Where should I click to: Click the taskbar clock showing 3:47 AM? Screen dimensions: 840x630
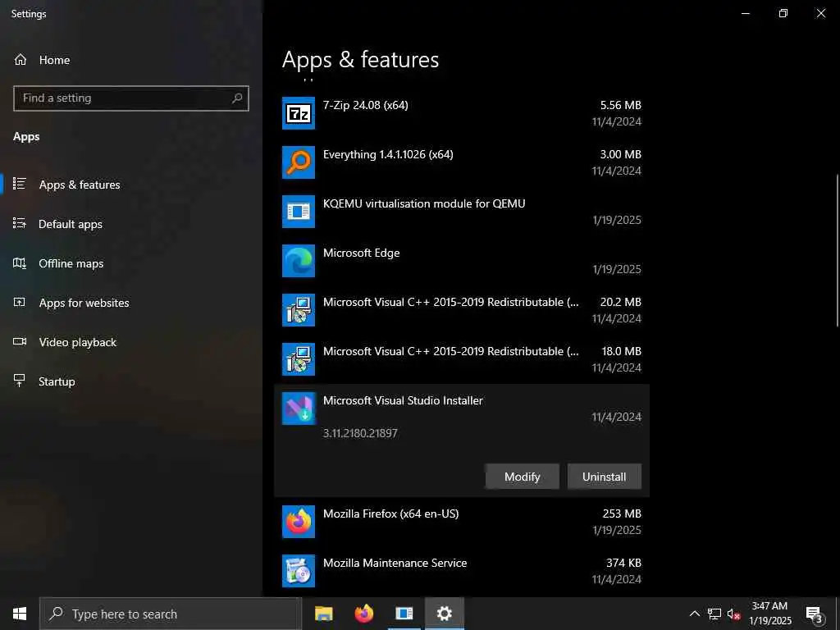(x=769, y=614)
